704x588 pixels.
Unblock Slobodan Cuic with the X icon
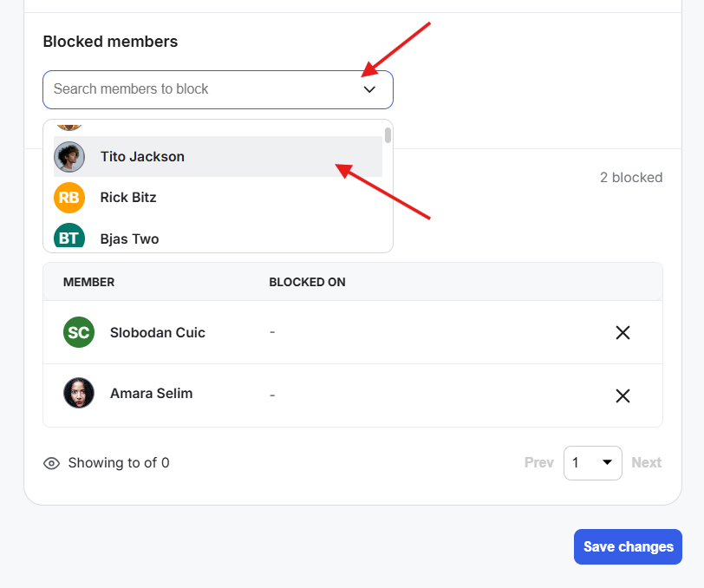point(623,333)
